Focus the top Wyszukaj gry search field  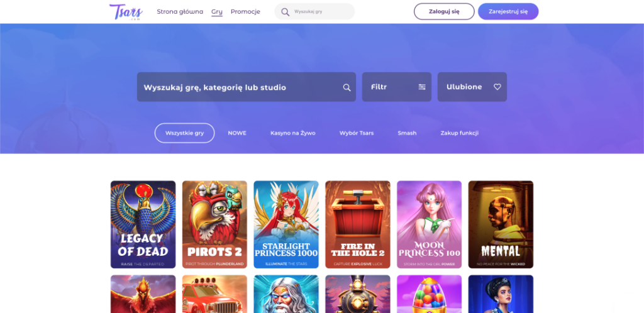(314, 11)
